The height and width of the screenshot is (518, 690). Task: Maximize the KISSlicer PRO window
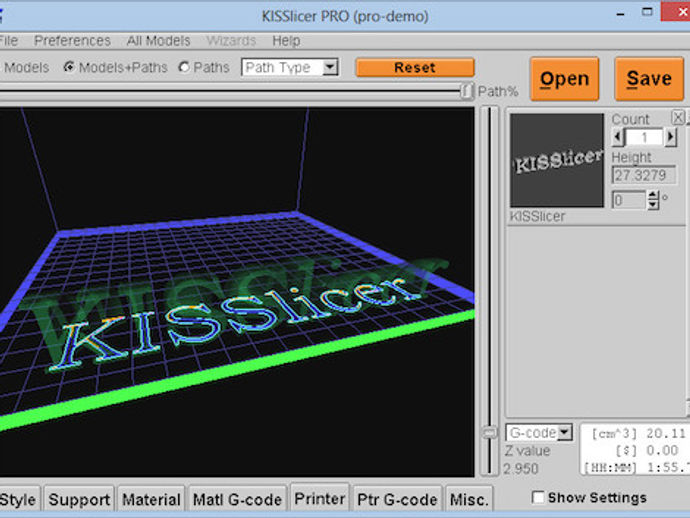[x=647, y=12]
